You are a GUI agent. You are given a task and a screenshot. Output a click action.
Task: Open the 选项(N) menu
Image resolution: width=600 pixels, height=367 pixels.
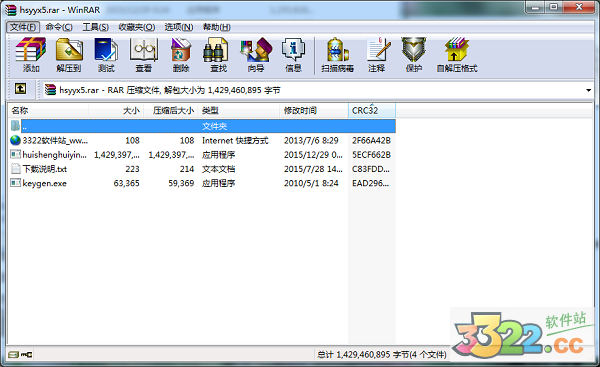pyautogui.click(x=179, y=27)
